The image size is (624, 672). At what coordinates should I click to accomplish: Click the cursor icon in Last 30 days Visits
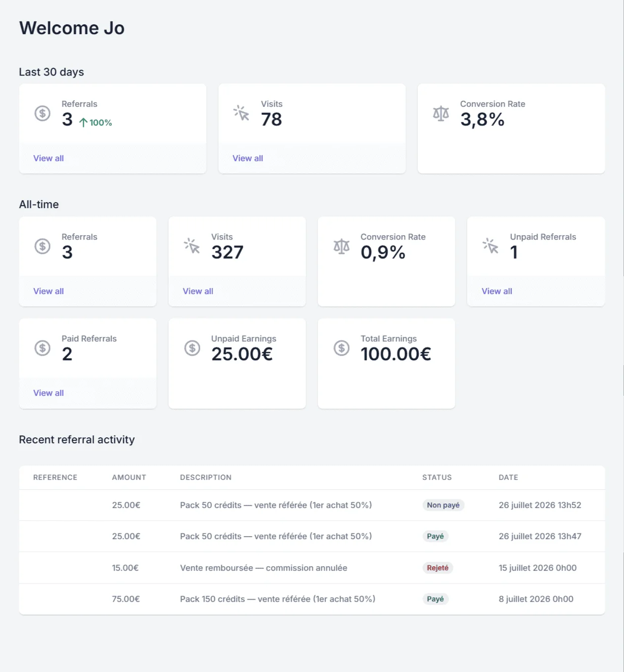[241, 113]
